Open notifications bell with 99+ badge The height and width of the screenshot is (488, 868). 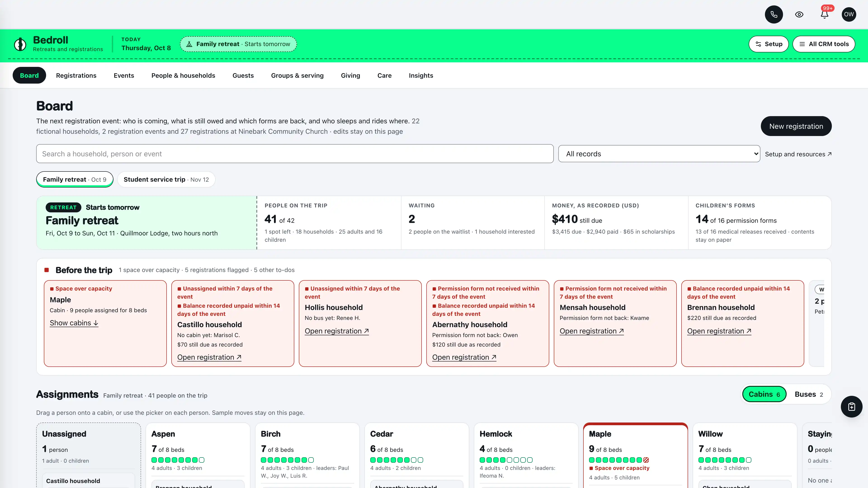pyautogui.click(x=824, y=14)
